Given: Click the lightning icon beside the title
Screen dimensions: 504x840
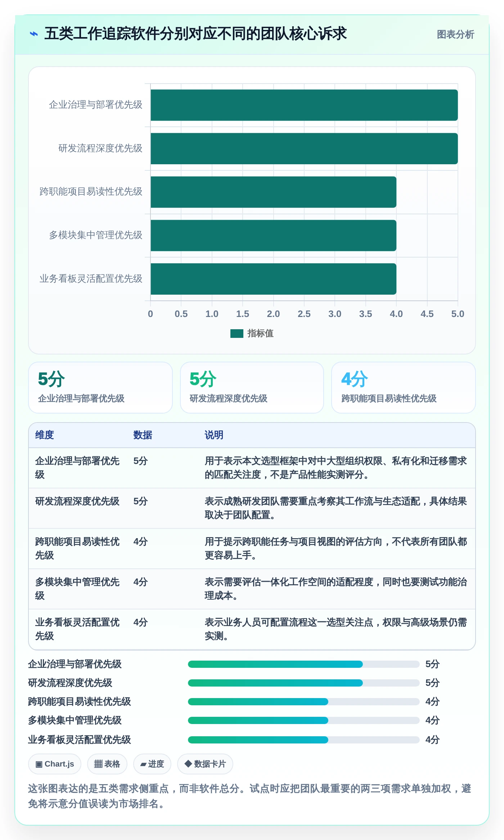Looking at the screenshot, I should coord(34,34).
